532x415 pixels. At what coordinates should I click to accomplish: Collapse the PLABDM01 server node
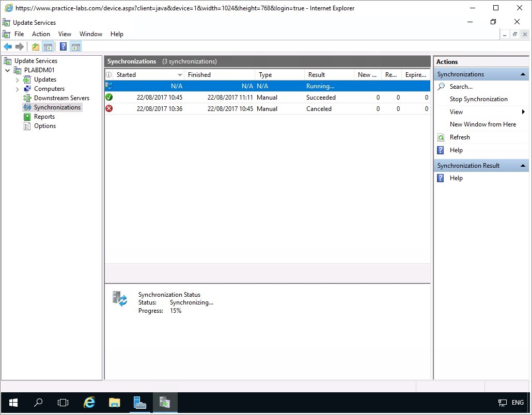point(7,70)
